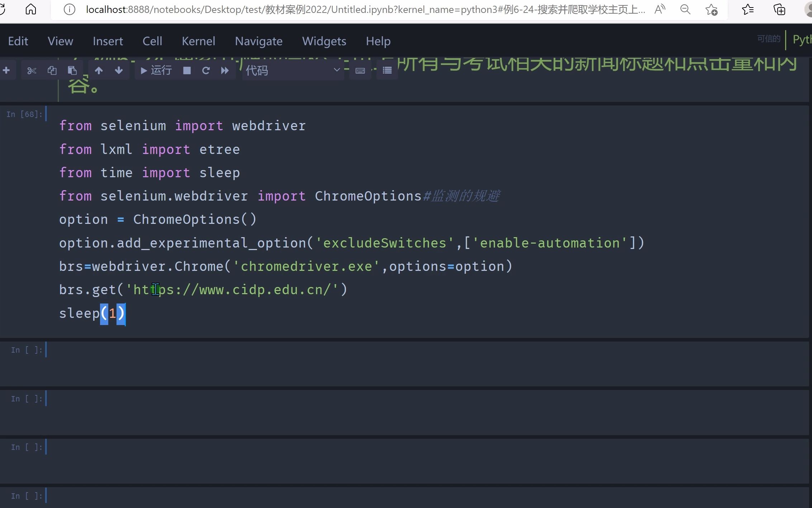The width and height of the screenshot is (812, 508).
Task: Click the line 'option = ChromeOptions()'
Action: (x=158, y=219)
